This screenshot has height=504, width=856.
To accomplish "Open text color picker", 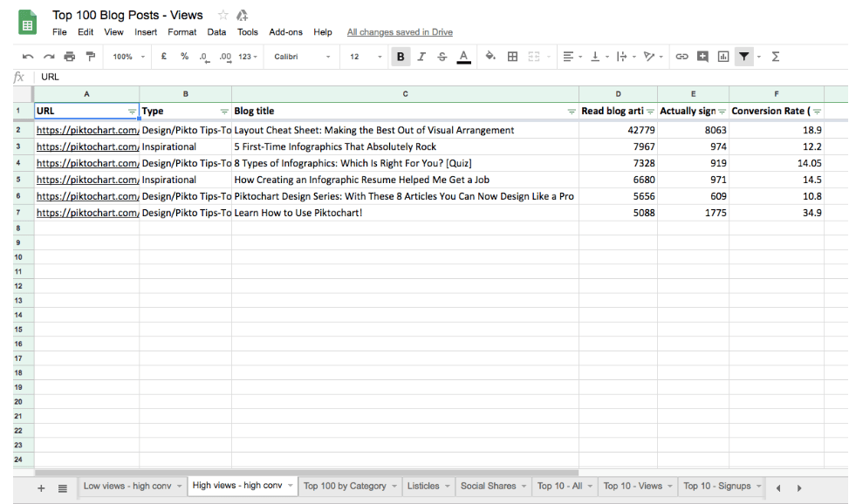I will click(x=463, y=56).
